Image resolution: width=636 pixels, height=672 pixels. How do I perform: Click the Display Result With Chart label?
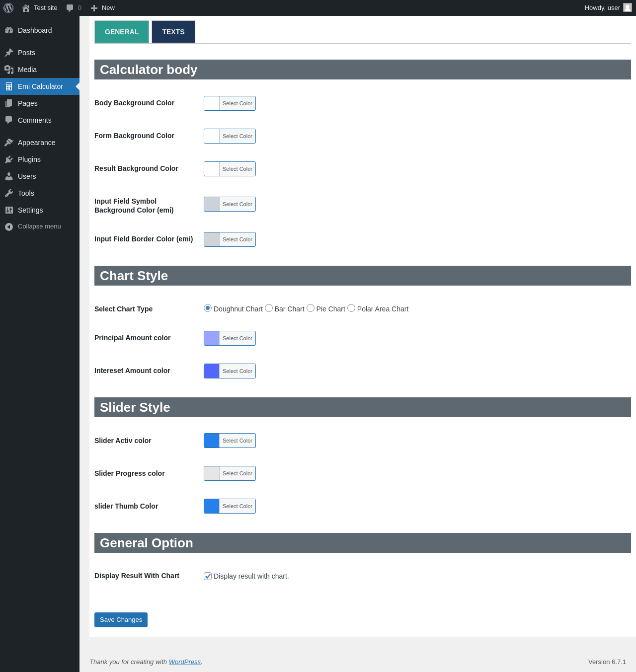click(x=137, y=576)
